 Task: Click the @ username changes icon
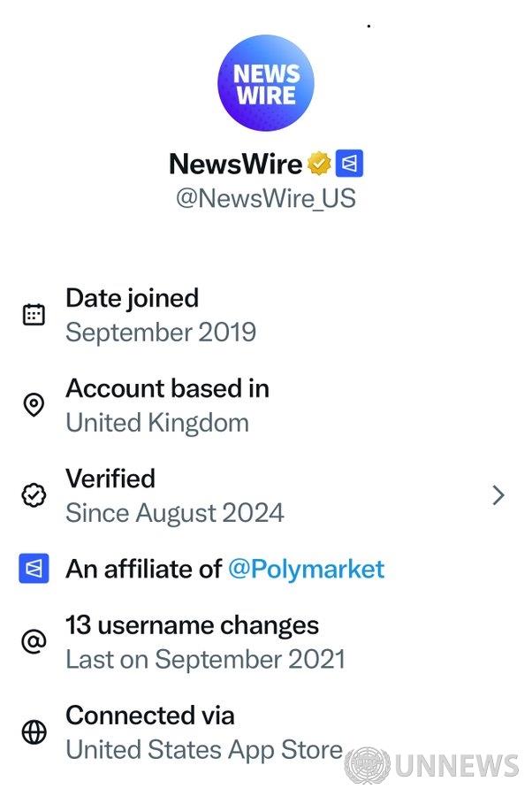34,642
